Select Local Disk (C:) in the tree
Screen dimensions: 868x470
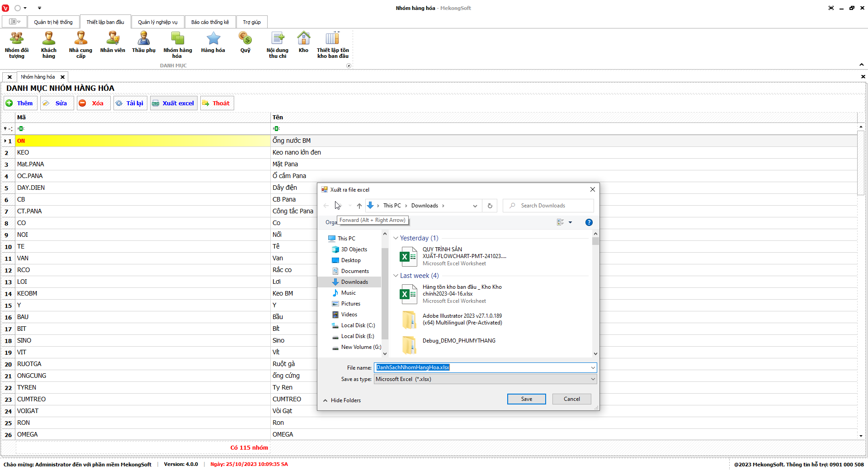coord(358,325)
